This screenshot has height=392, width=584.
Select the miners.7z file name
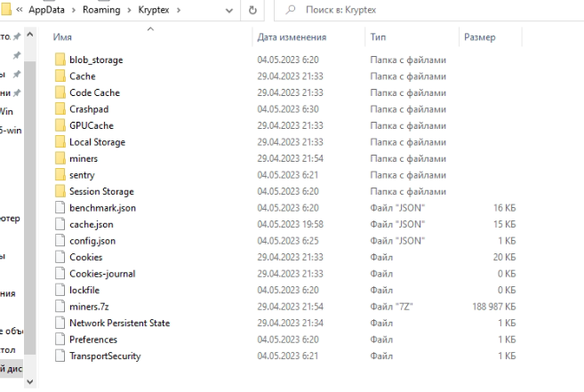click(x=89, y=307)
